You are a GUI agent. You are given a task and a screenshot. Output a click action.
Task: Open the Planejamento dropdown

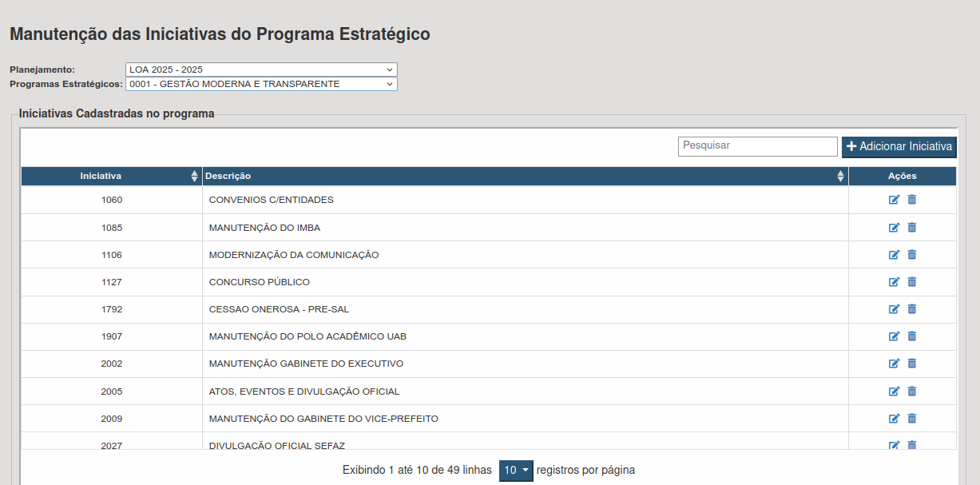(x=261, y=70)
